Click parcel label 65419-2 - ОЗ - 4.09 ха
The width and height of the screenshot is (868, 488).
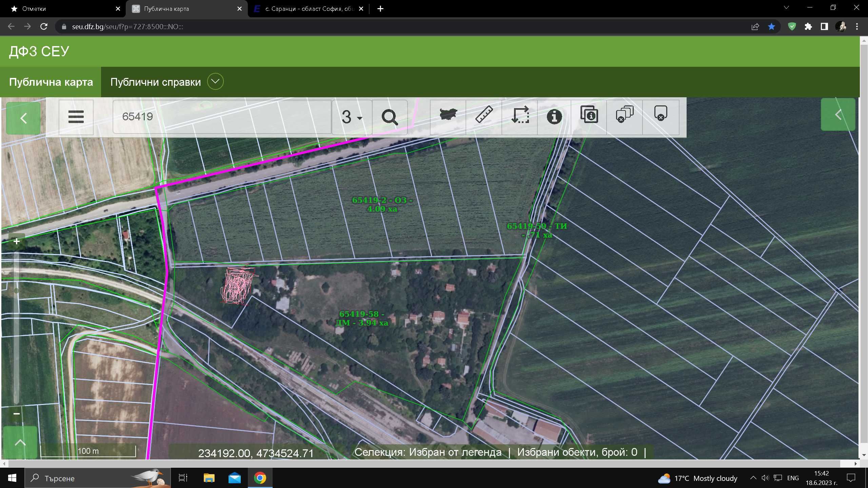382,204
